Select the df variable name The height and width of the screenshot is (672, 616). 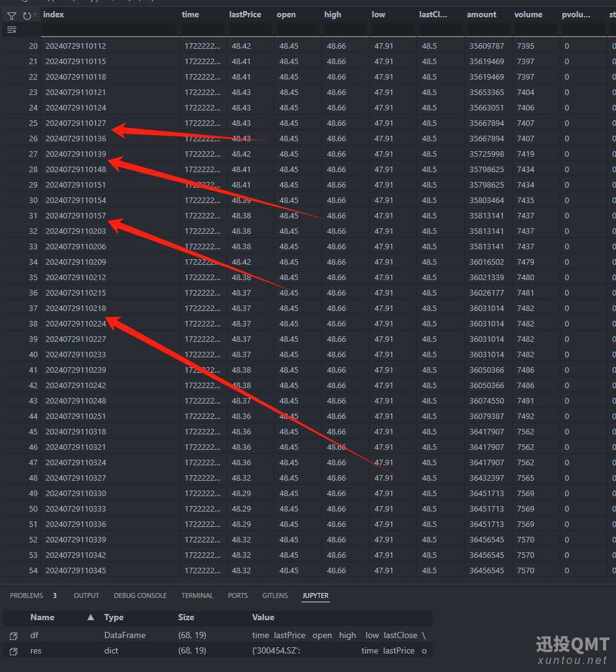35,635
